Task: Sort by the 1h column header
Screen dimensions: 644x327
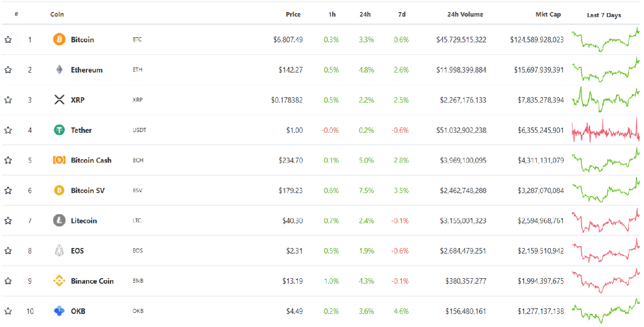Action: 332,15
